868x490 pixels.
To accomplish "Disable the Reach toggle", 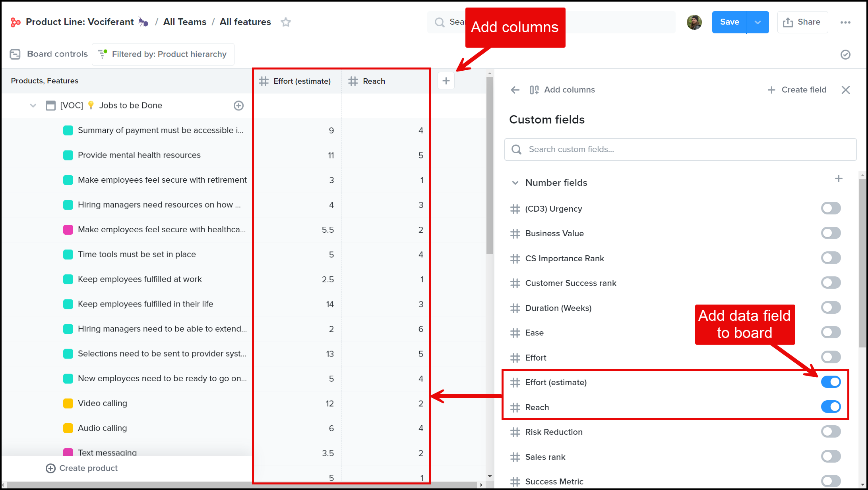I will [831, 407].
